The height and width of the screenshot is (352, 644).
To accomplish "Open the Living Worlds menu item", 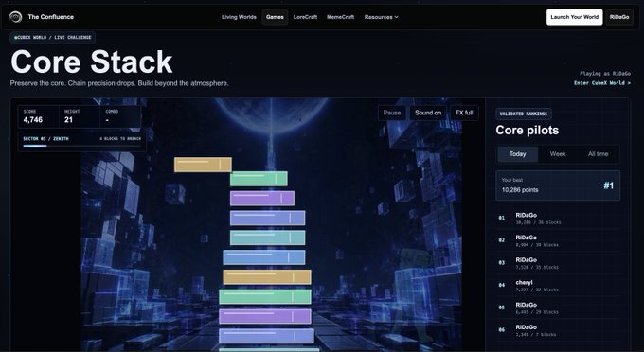I will (x=239, y=17).
